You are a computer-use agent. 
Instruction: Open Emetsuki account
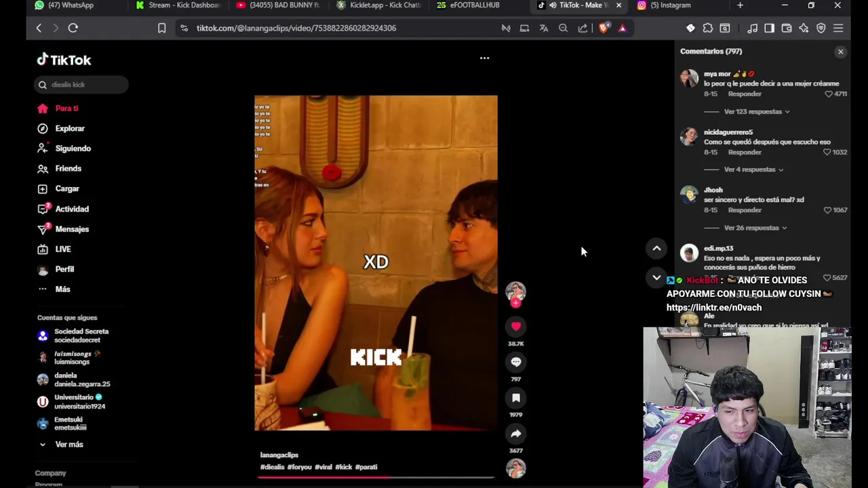(x=62, y=424)
